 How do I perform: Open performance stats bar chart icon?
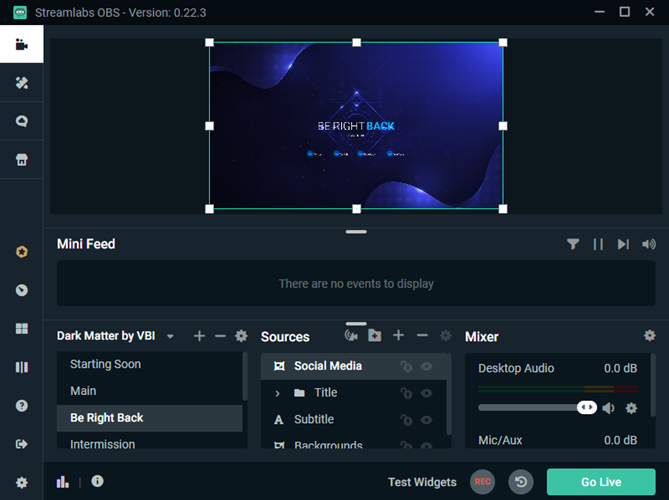63,482
